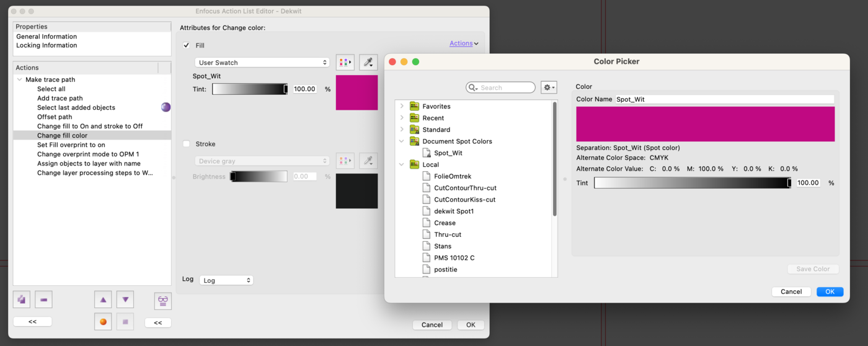The image size is (868, 346).
Task: Expand the Standard tree node
Action: click(402, 130)
